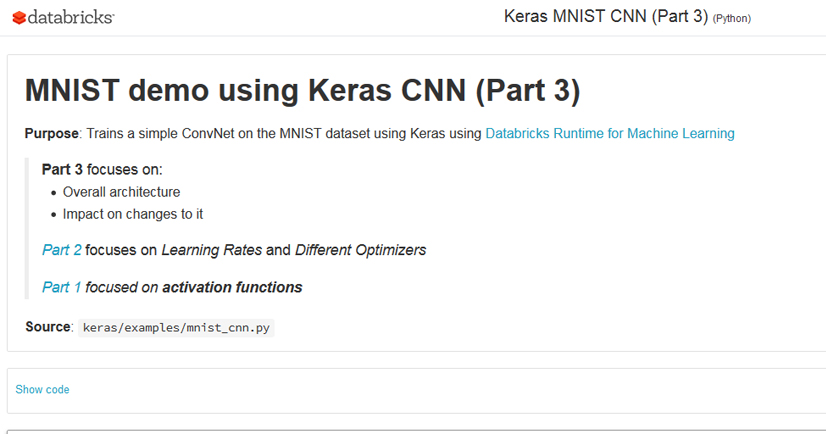Click the (Python) language label

tap(731, 19)
